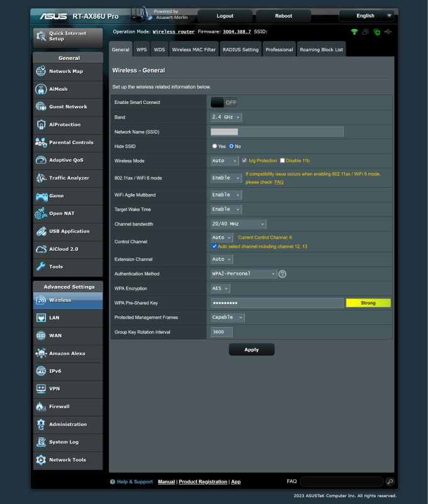The image size is (428, 504).
Task: Click the Apply button
Action: click(x=251, y=350)
